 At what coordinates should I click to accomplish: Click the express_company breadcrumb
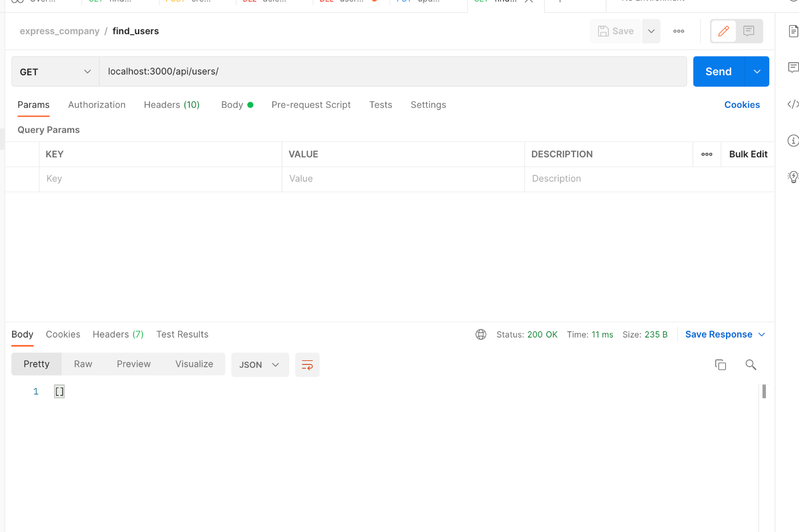point(59,31)
